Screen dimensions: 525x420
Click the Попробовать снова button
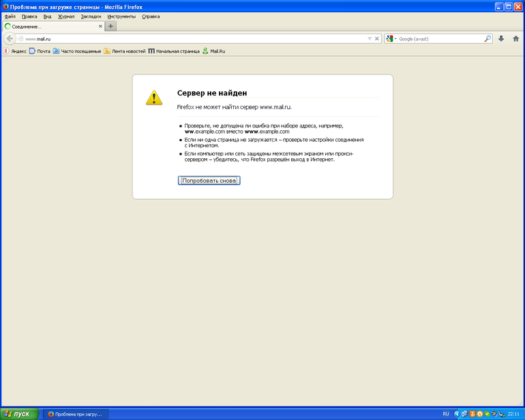209,181
